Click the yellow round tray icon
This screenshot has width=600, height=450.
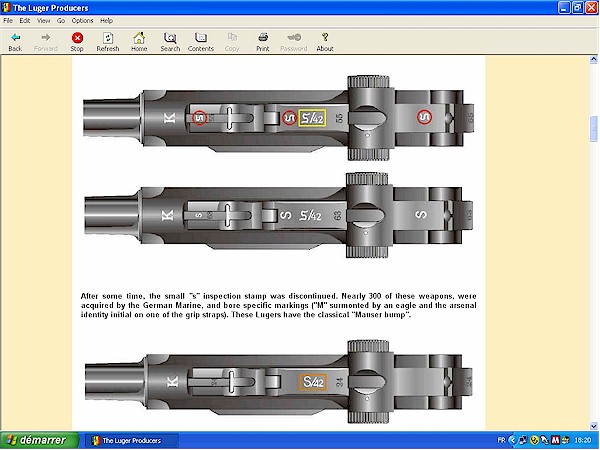click(x=534, y=440)
